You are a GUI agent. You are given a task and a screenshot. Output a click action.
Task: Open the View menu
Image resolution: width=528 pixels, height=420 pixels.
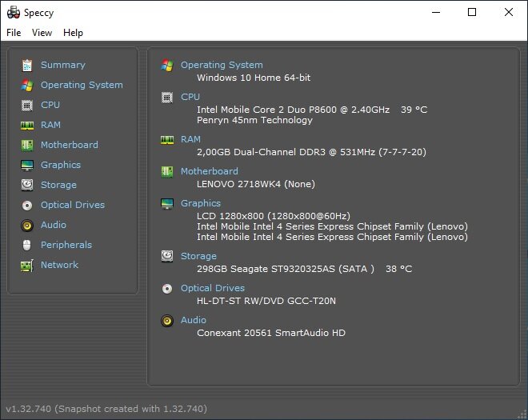coord(42,33)
